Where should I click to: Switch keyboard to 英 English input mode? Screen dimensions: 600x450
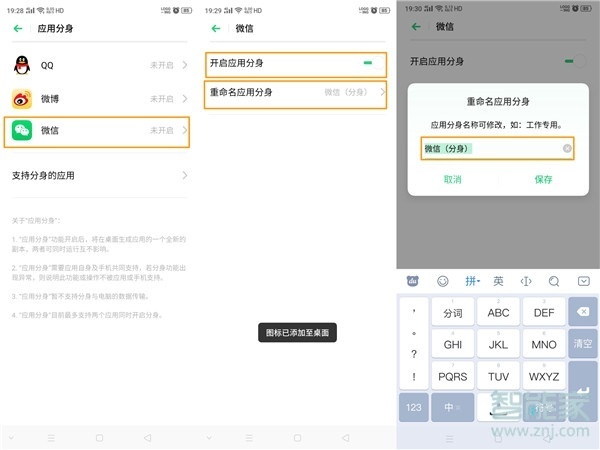point(498,281)
